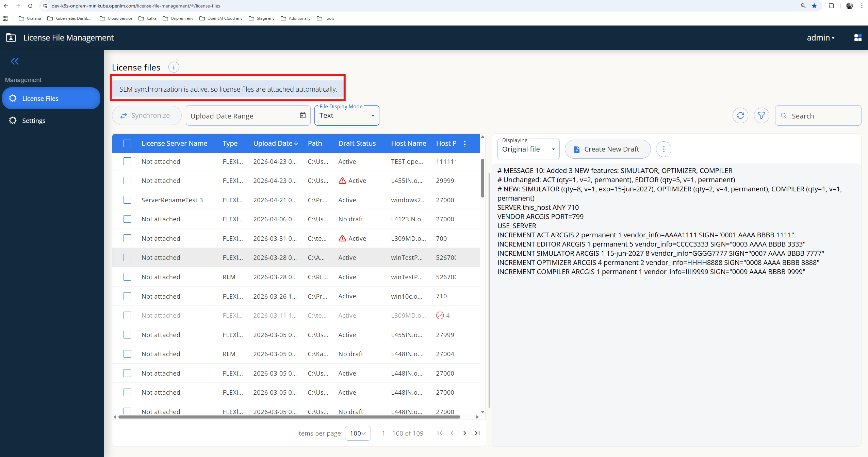Sort by Path column header

click(315, 143)
